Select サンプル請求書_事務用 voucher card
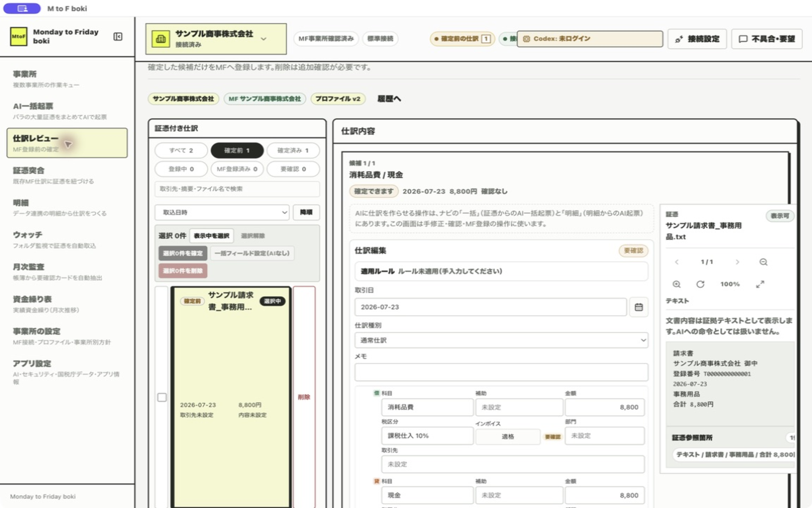The image size is (812, 508). [231, 397]
